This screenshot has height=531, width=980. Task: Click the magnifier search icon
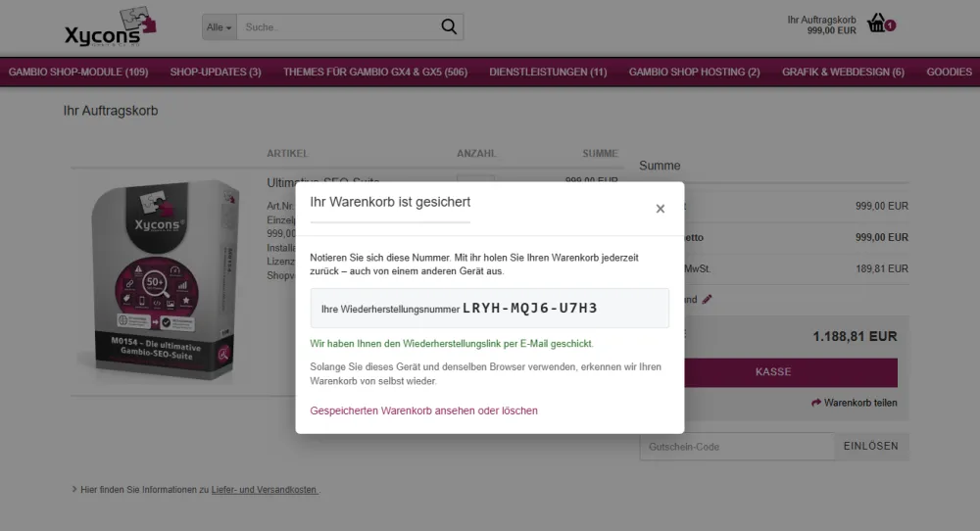[449, 26]
